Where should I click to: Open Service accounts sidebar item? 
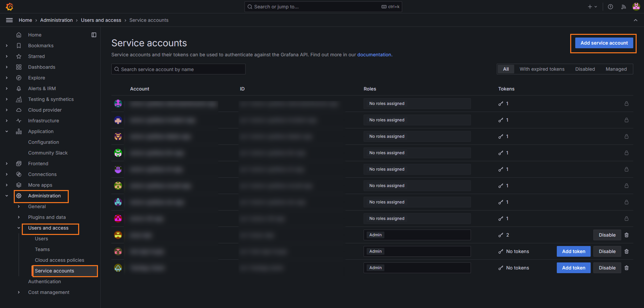(54, 271)
